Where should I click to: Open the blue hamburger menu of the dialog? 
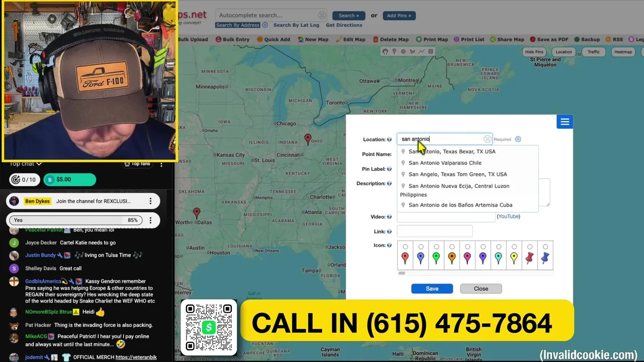[565, 122]
